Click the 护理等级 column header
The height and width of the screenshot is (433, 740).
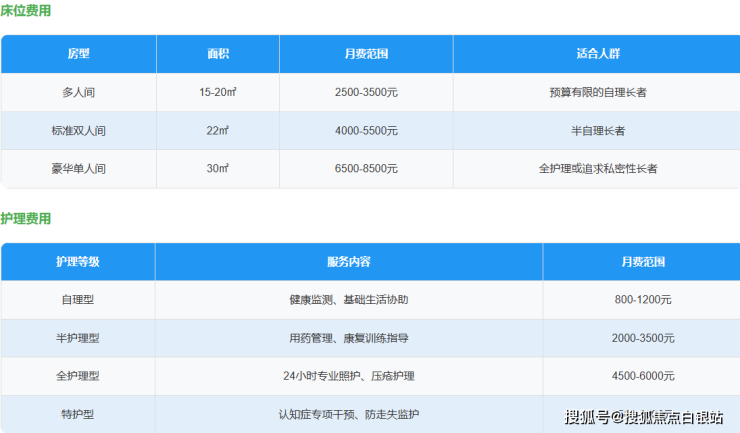77,262
